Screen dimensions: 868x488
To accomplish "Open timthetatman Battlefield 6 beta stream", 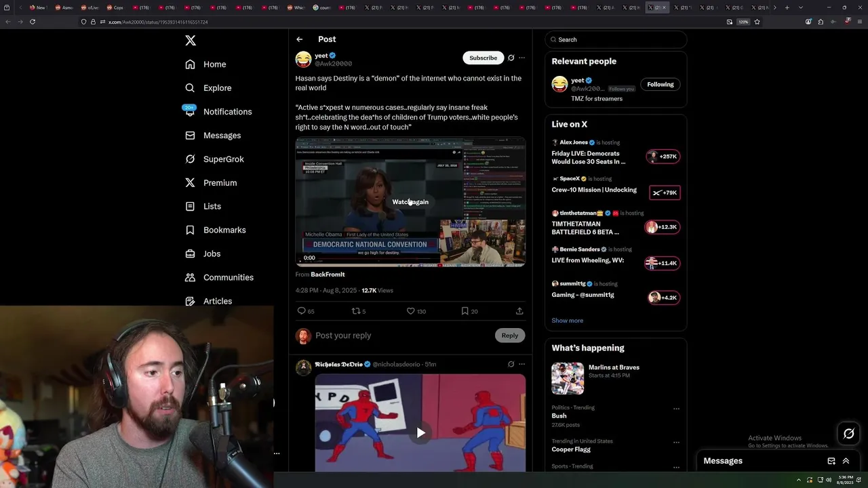I will (616, 223).
